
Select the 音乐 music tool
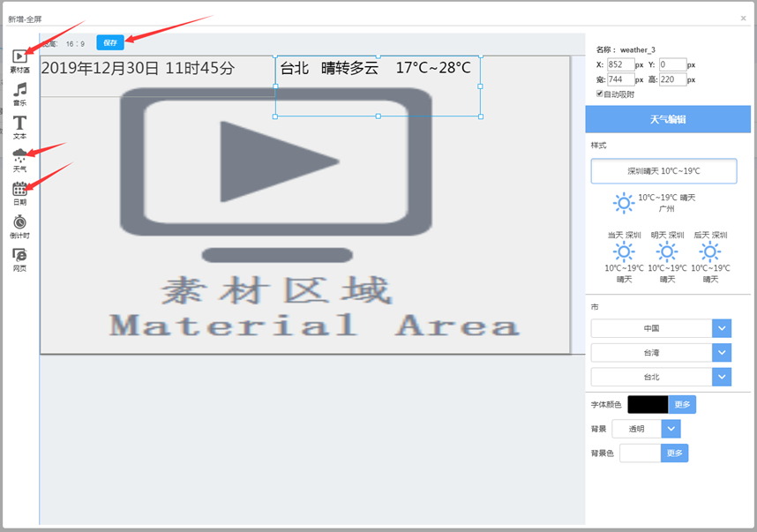pyautogui.click(x=19, y=94)
